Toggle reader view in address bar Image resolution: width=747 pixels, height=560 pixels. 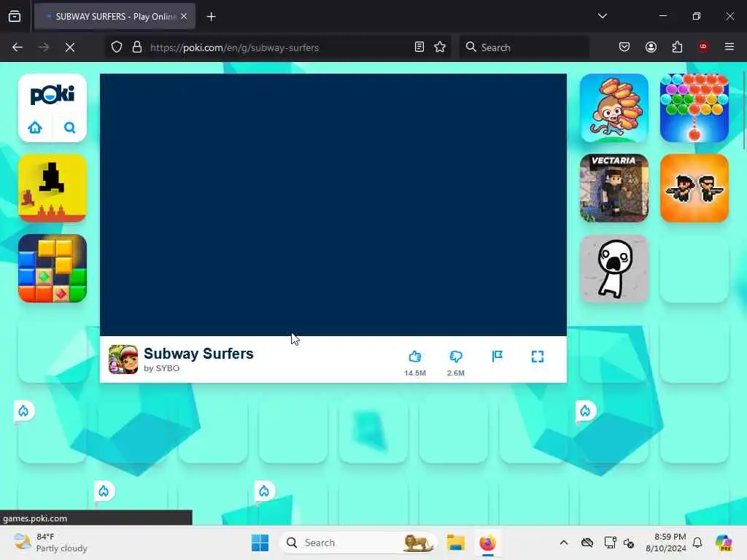419,47
